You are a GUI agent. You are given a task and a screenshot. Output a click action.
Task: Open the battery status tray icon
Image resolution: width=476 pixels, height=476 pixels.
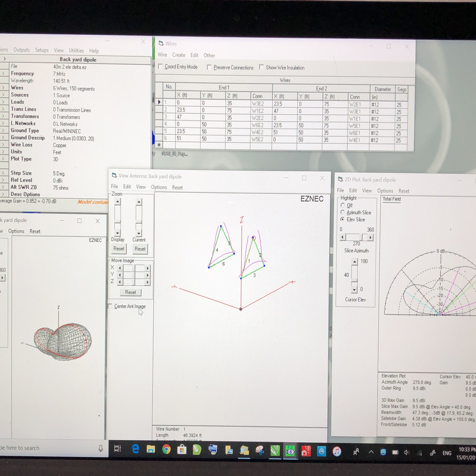click(x=395, y=452)
